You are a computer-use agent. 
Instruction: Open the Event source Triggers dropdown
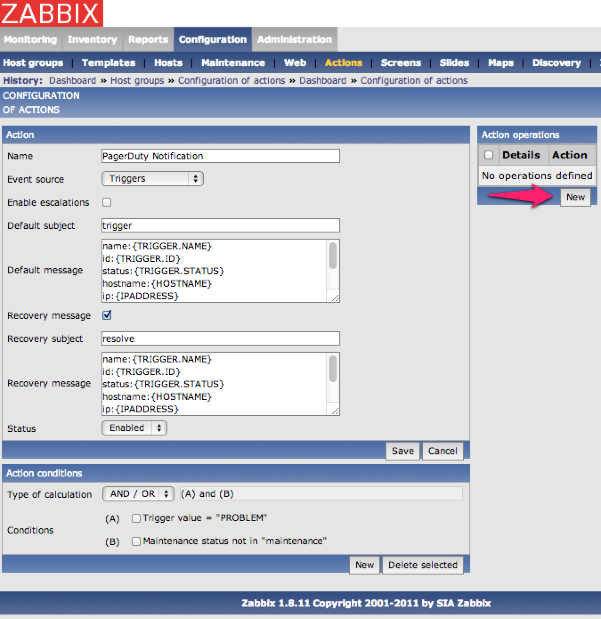coord(152,178)
